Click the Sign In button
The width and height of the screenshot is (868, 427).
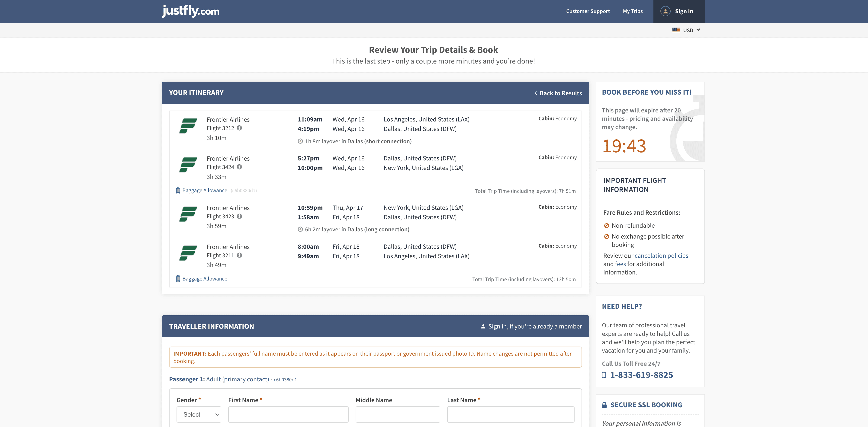click(684, 11)
